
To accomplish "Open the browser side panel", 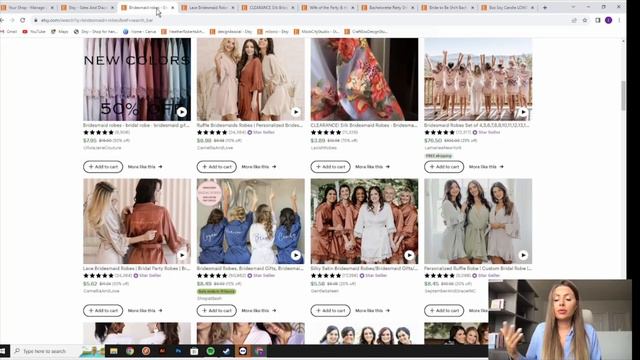I will [598, 20].
